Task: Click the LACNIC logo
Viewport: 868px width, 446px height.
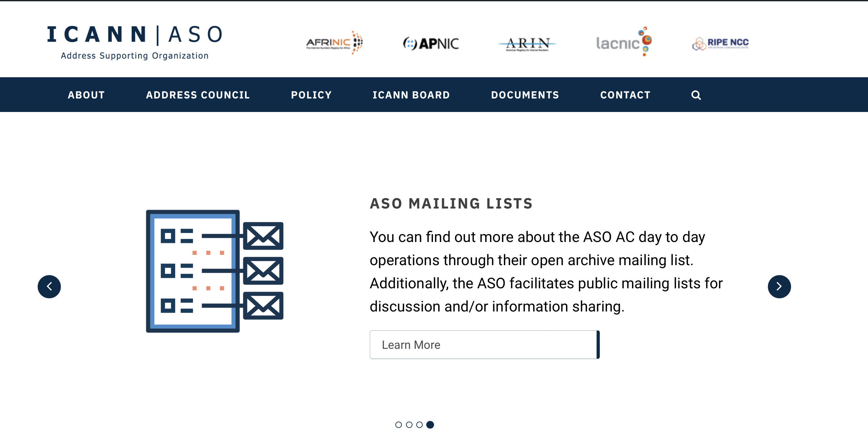Action: point(624,42)
